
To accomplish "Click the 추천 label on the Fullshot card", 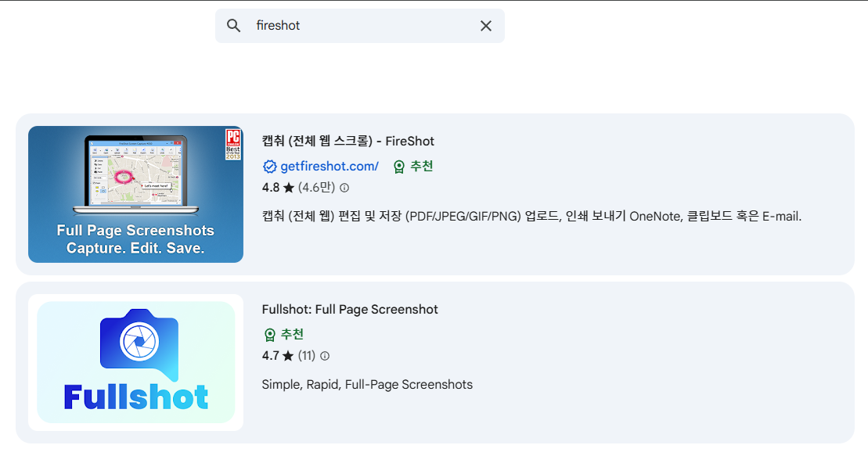I will [x=292, y=334].
